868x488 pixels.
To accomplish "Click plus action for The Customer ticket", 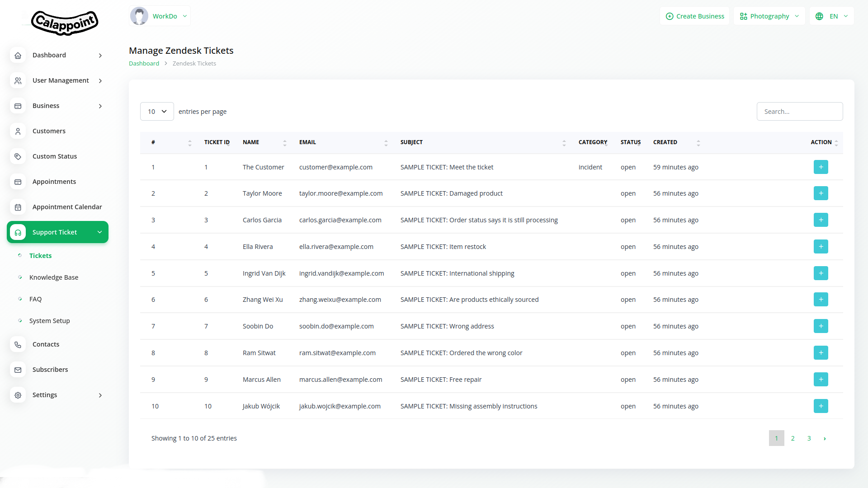I will [x=821, y=167].
